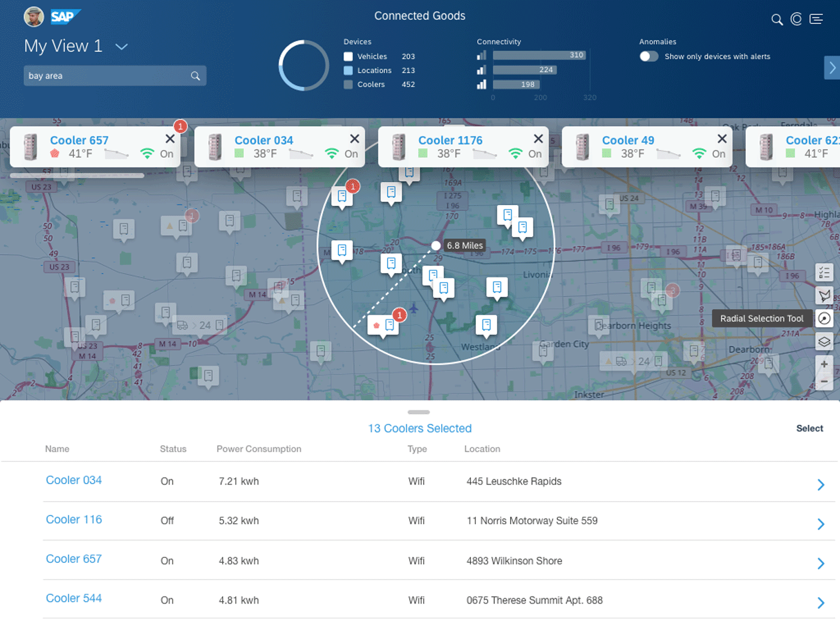
Task: Click the bay area search field
Action: tap(108, 76)
